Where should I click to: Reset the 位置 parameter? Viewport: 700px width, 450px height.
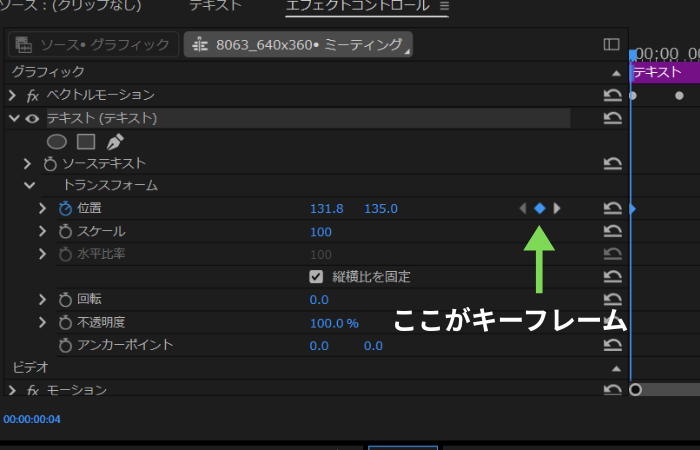pos(612,208)
